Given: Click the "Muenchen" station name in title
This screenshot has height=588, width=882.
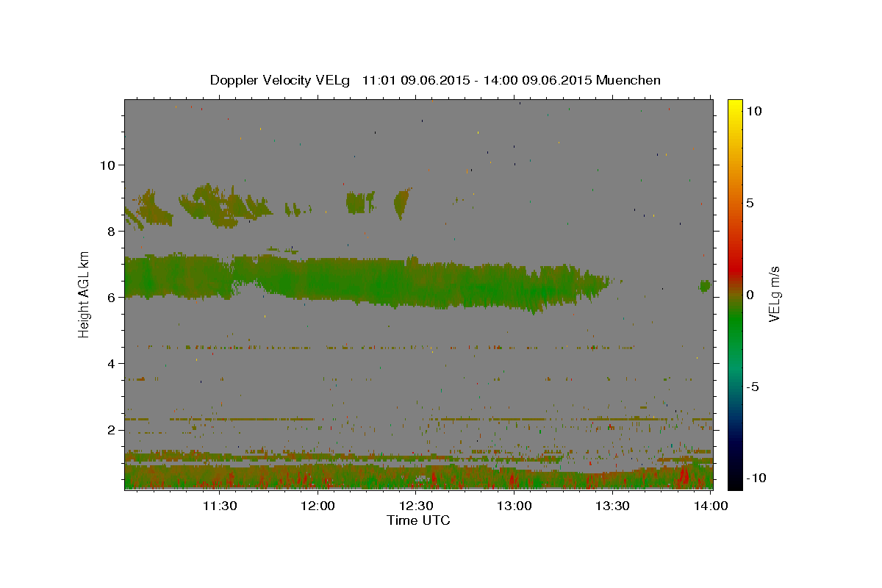Looking at the screenshot, I should pos(628,80).
